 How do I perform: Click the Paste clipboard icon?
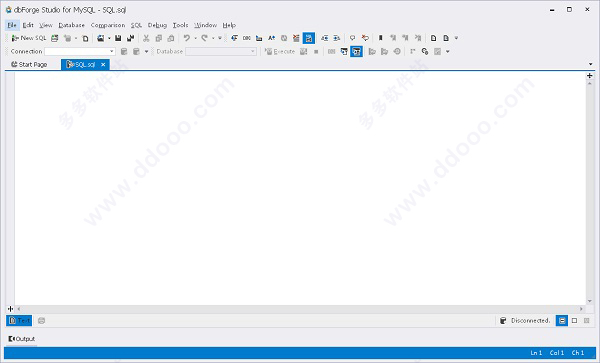[x=171, y=38]
